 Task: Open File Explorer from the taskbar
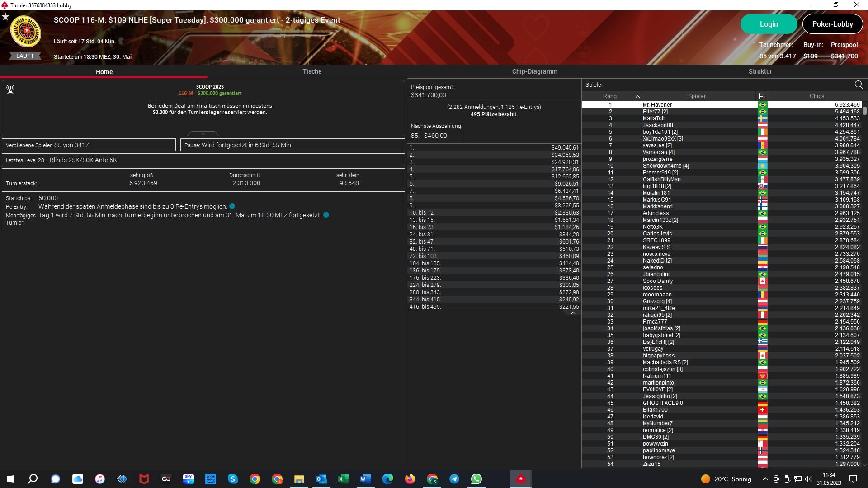pos(299,479)
